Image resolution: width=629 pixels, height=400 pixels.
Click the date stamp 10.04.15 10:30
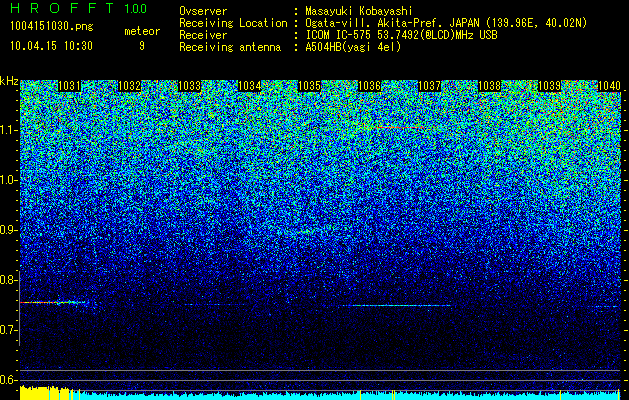(x=51, y=46)
